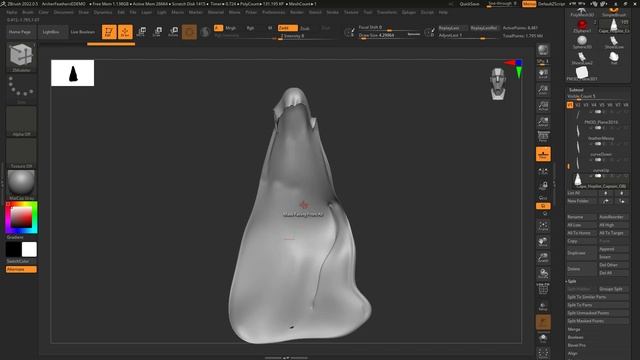Image resolution: width=640 pixels, height=360 pixels.
Task: Click the Rotate view icon in right shelf
Action: coord(543,273)
